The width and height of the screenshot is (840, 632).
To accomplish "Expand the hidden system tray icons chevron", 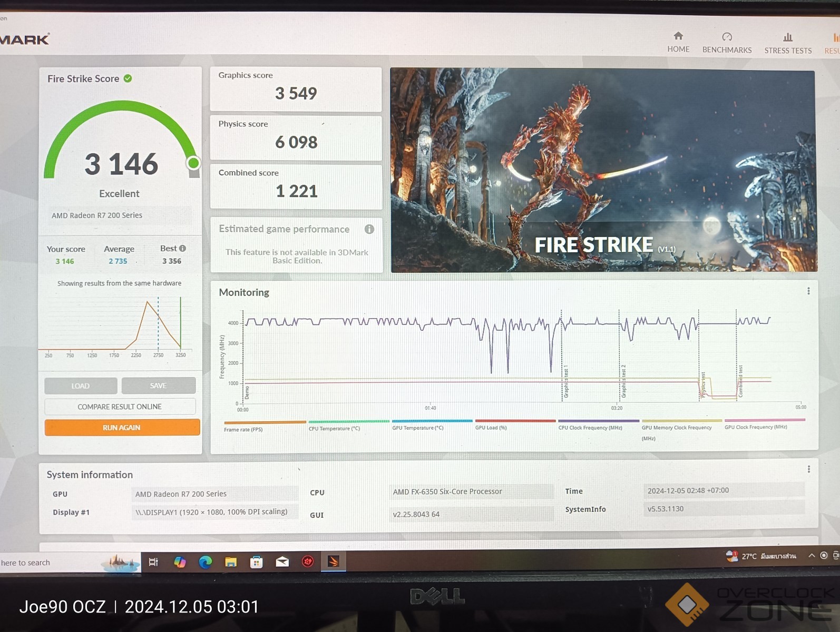I will click(812, 556).
